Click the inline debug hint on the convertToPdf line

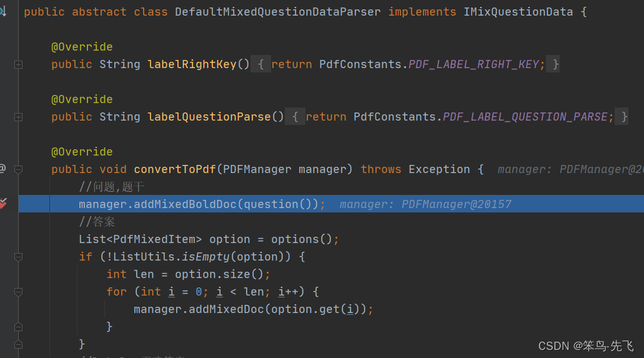tap(570, 169)
